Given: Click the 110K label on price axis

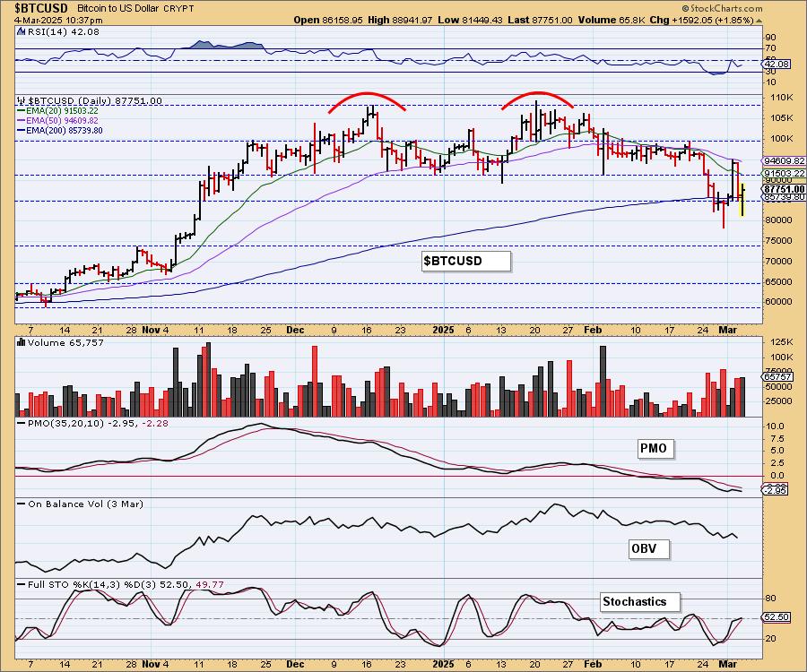Looking at the screenshot, I should pyautogui.click(x=781, y=98).
